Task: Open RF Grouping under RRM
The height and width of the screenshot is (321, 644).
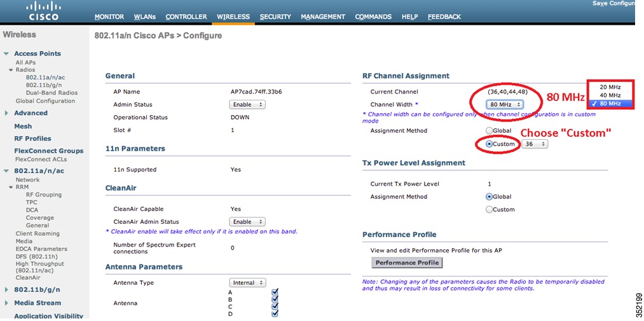Action: point(43,195)
